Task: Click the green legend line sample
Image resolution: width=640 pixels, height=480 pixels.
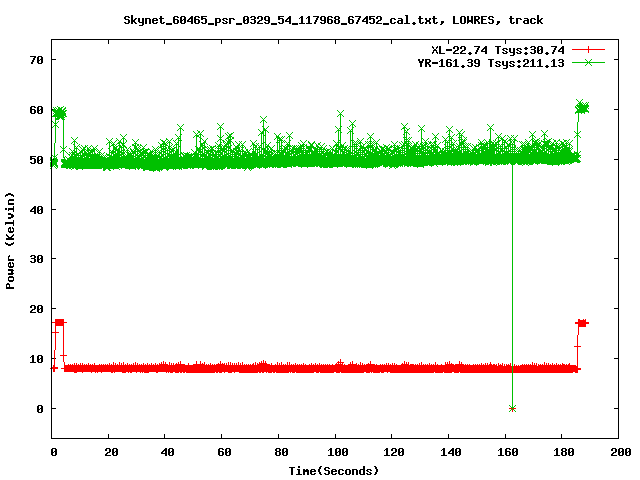Action: click(x=588, y=62)
